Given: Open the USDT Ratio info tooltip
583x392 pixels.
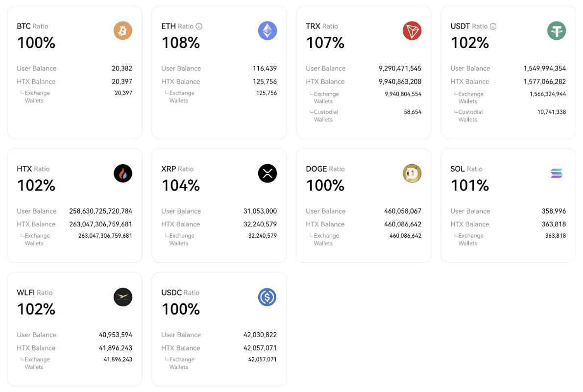Looking at the screenshot, I should (x=492, y=26).
